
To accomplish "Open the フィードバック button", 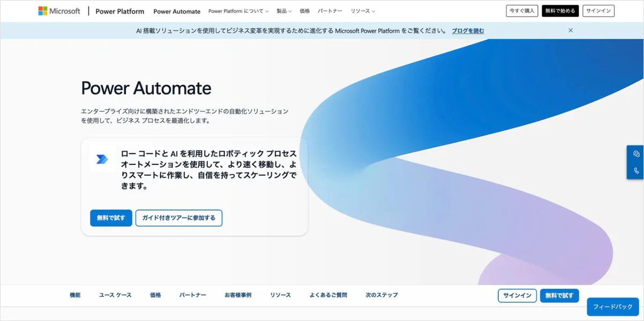I will coord(613,307).
